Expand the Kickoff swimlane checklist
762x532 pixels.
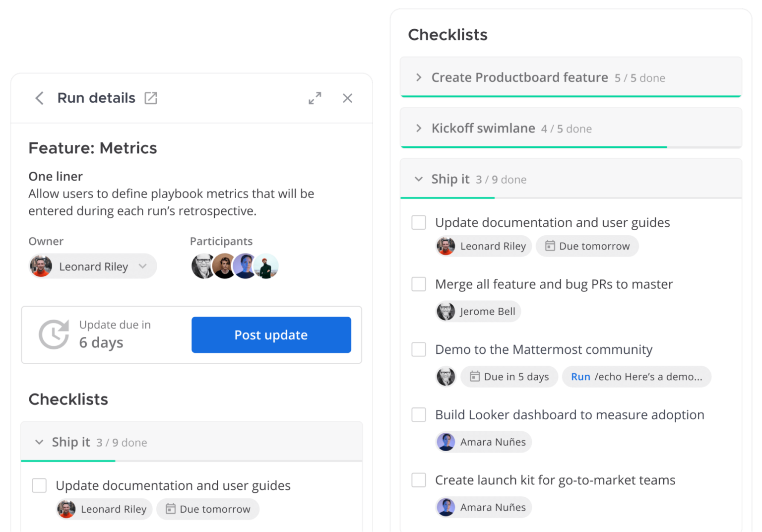point(418,128)
